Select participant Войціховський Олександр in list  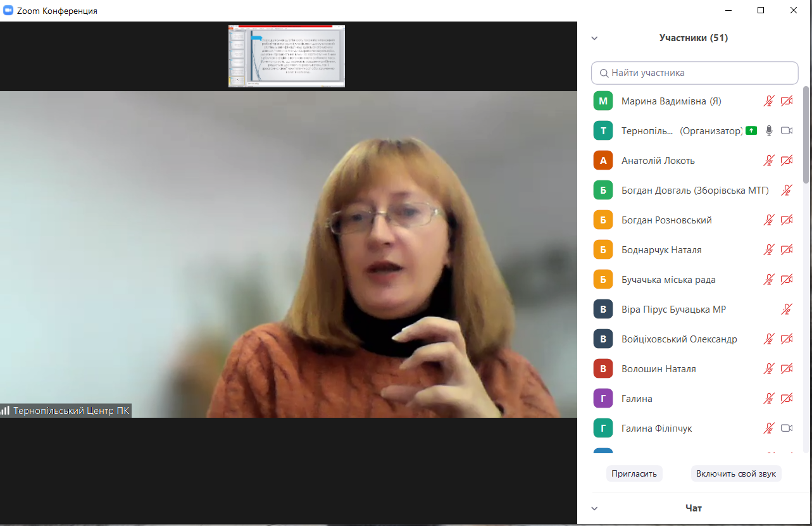point(679,339)
